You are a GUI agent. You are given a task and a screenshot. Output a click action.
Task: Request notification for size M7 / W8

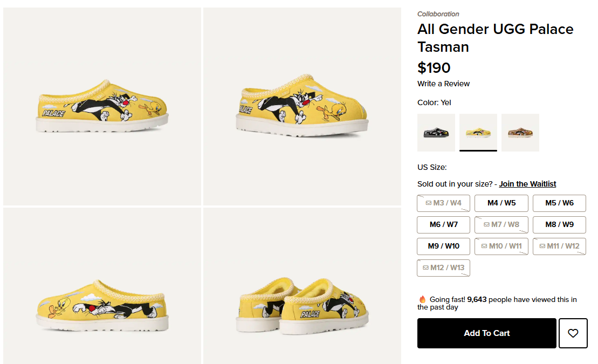pos(501,225)
